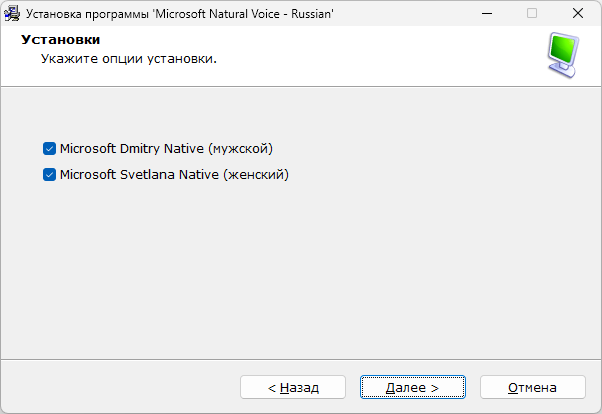
Task: Close the installer window
Action: (578, 14)
